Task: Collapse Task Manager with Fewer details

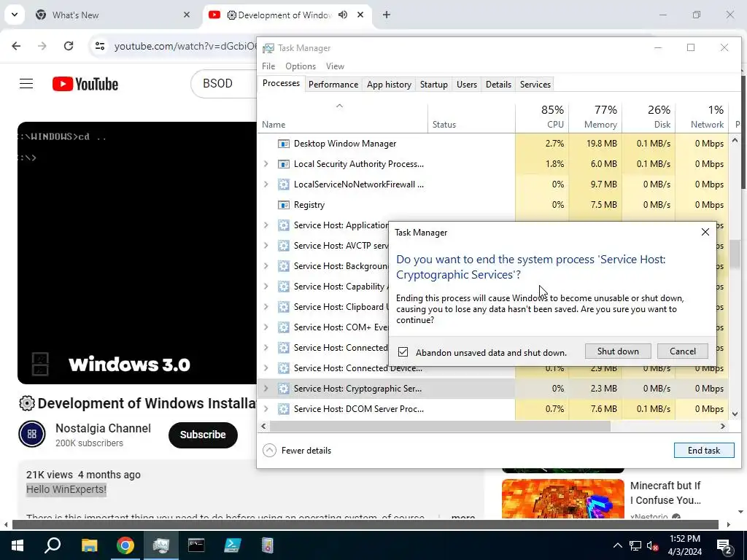Action: tap(297, 450)
